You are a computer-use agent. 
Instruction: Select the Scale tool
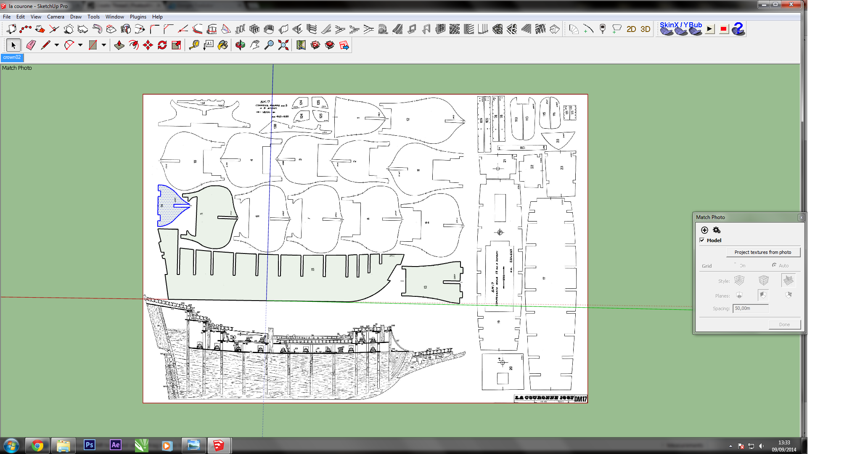(x=176, y=45)
